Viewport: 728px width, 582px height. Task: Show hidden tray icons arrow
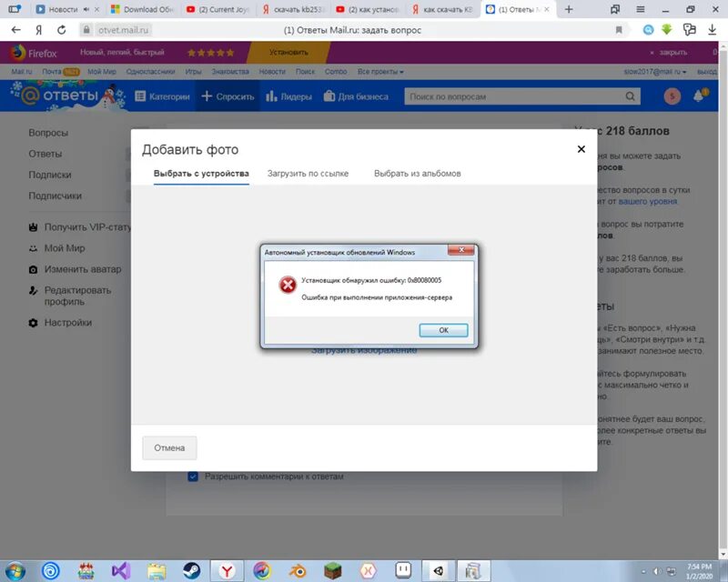pyautogui.click(x=643, y=572)
